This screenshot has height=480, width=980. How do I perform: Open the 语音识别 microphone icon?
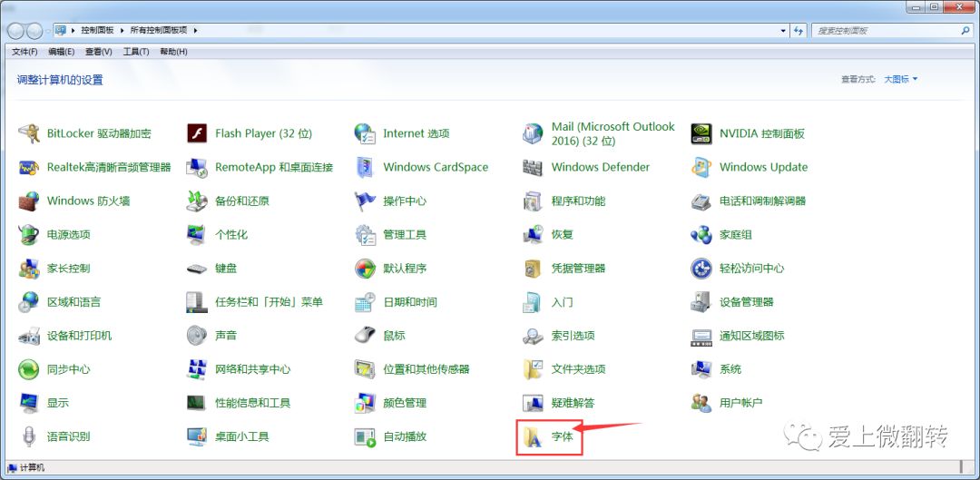point(29,436)
